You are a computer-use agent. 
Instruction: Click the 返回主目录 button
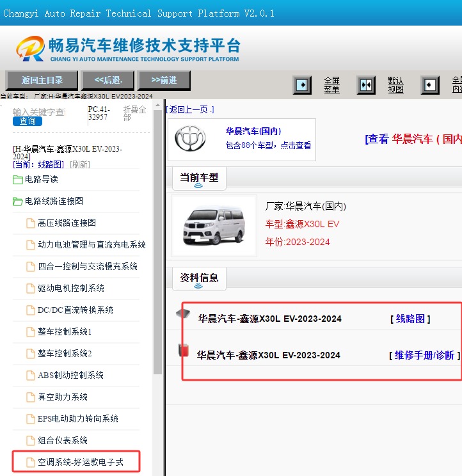(x=42, y=80)
